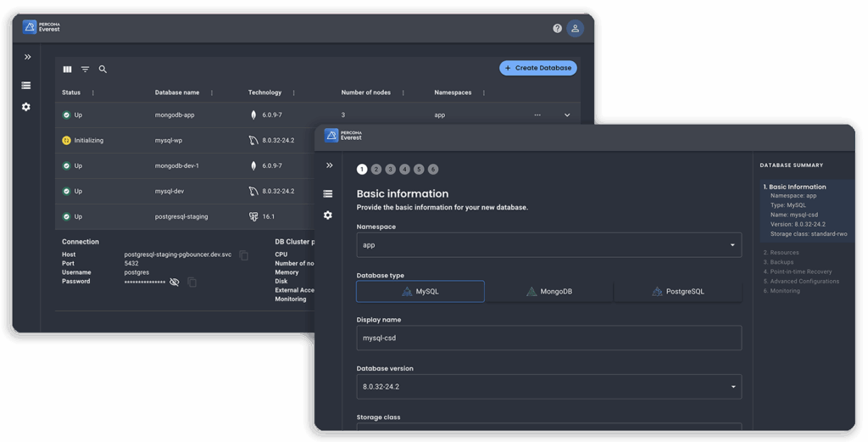
Task: Select MongoDB database type
Action: tap(548, 292)
